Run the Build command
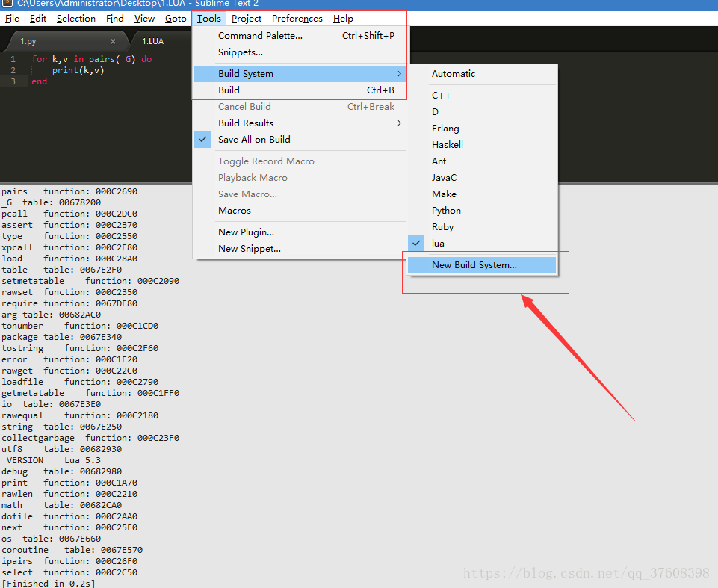This screenshot has height=588, width=718. 229,90
